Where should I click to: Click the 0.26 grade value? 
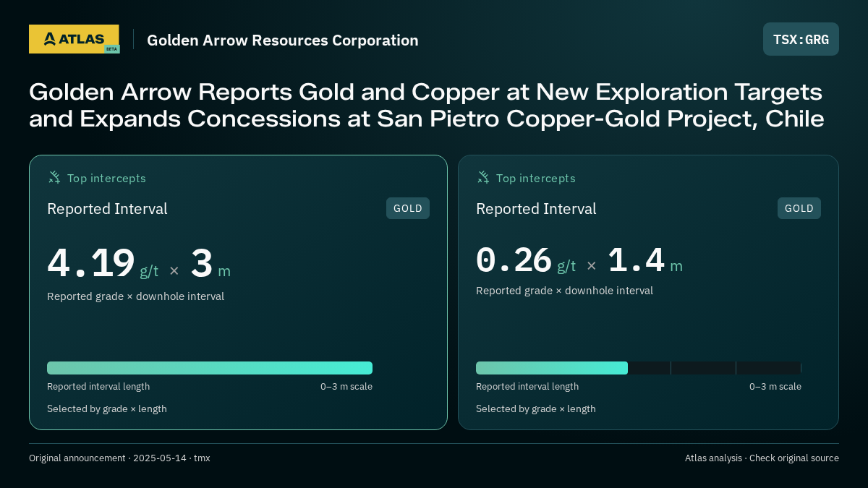514,260
